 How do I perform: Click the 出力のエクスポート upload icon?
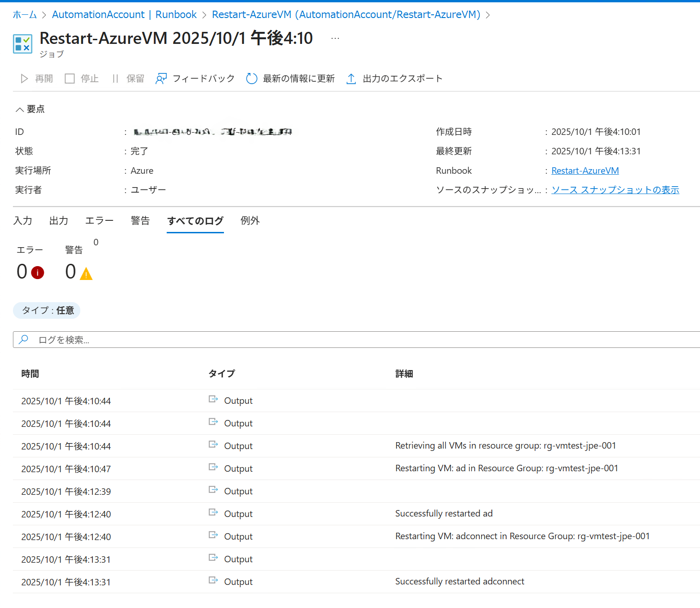pos(351,79)
